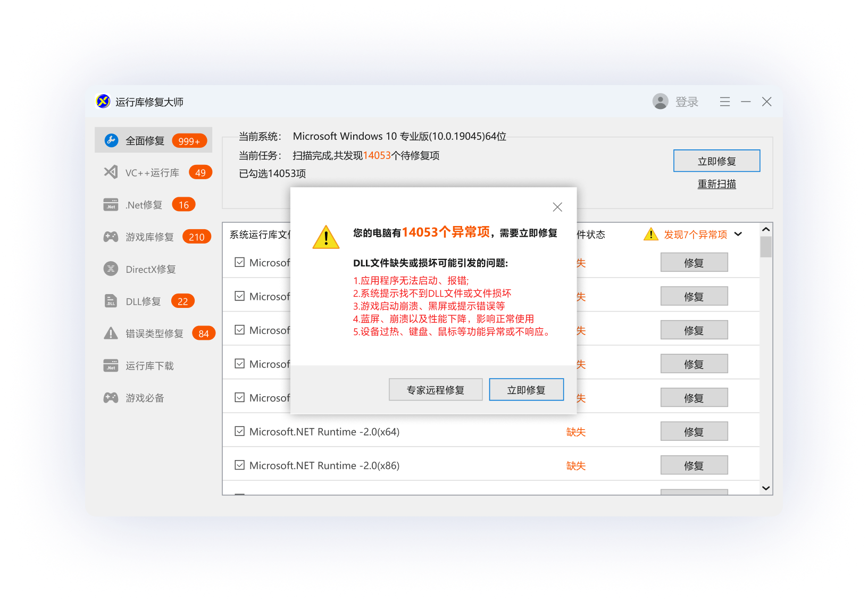
Task: Click the .Net修复 sidebar icon
Action: (111, 205)
